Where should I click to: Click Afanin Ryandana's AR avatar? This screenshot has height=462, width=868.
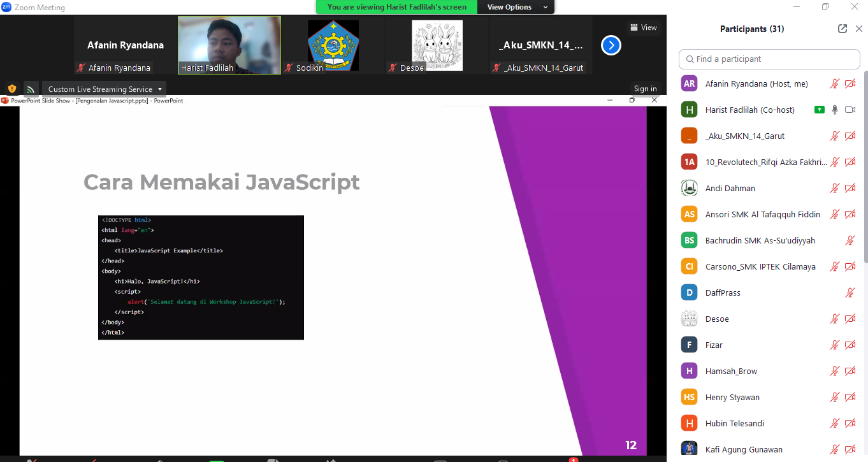point(689,83)
